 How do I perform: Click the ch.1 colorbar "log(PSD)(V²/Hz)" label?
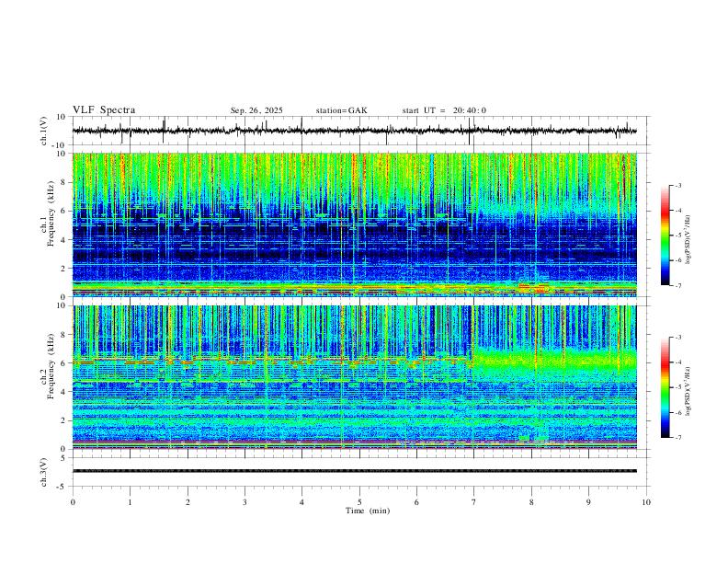[688, 240]
